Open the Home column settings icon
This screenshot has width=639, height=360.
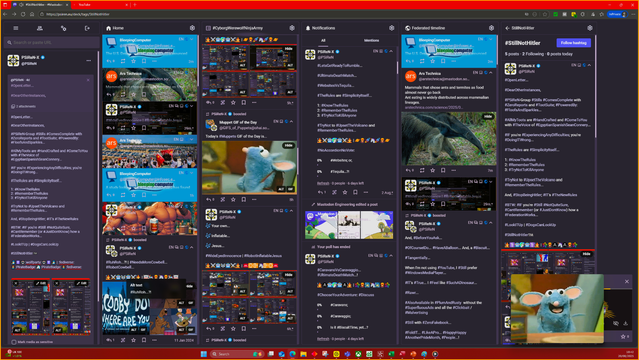(x=192, y=28)
